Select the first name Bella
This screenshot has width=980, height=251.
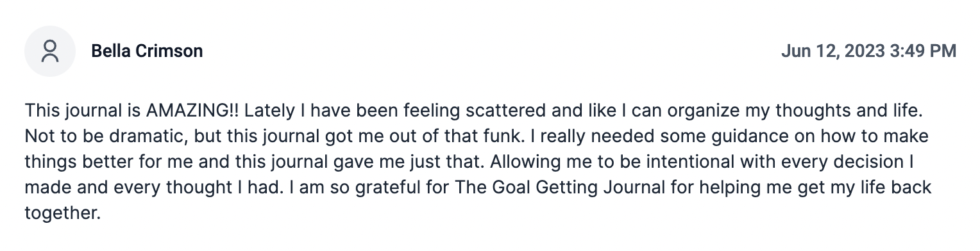click(x=110, y=51)
